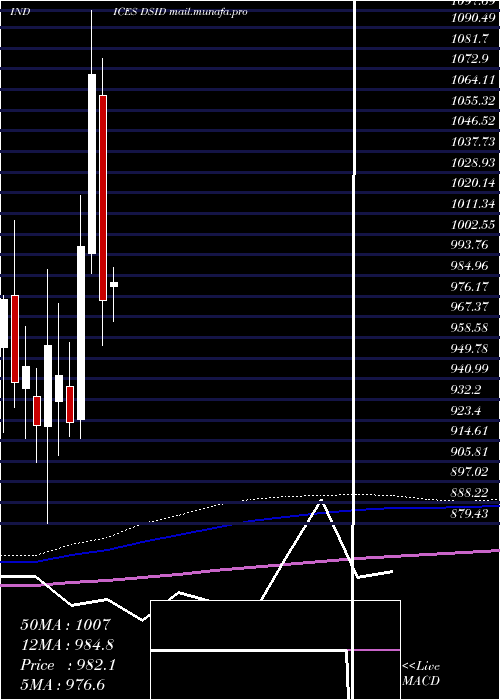Click the 932.2 price axis label
500x700 pixels.
(466, 389)
